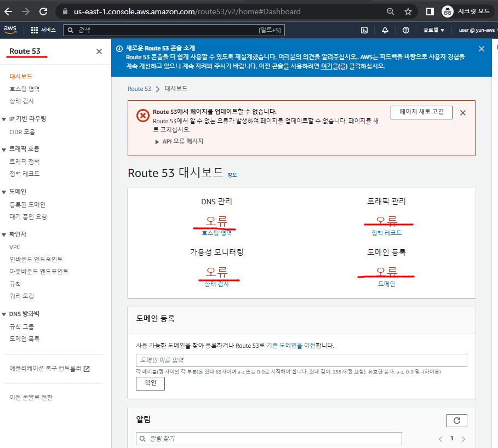
Task: Open the 호스팅 영역 link under DNS 관리
Action: click(x=216, y=233)
